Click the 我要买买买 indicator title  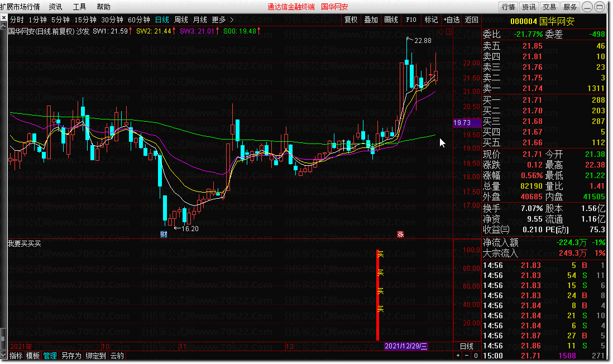click(x=24, y=243)
